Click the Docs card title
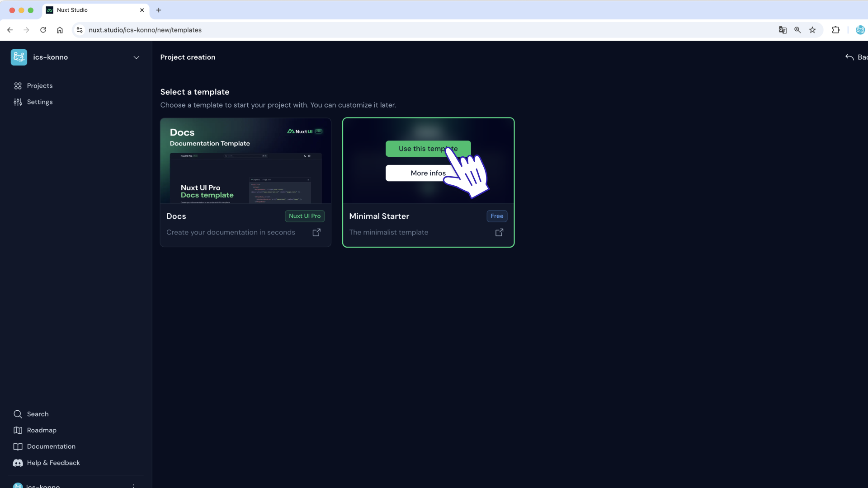868x488 pixels. (176, 216)
